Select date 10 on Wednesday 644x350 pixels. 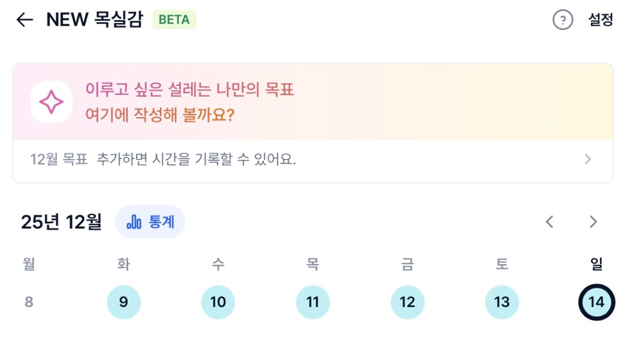(218, 303)
